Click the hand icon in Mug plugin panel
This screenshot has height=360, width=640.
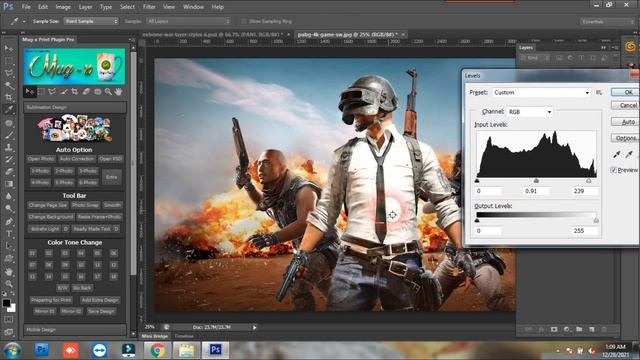click(x=118, y=92)
